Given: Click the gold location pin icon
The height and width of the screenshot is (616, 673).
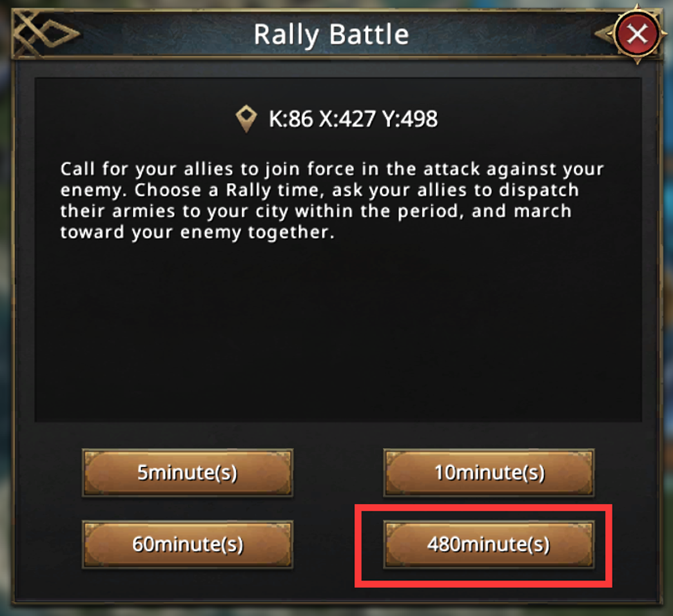Looking at the screenshot, I should point(246,119).
